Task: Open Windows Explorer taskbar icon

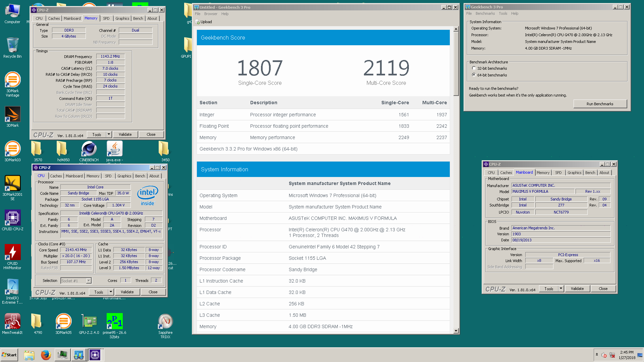Action: pyautogui.click(x=29, y=355)
